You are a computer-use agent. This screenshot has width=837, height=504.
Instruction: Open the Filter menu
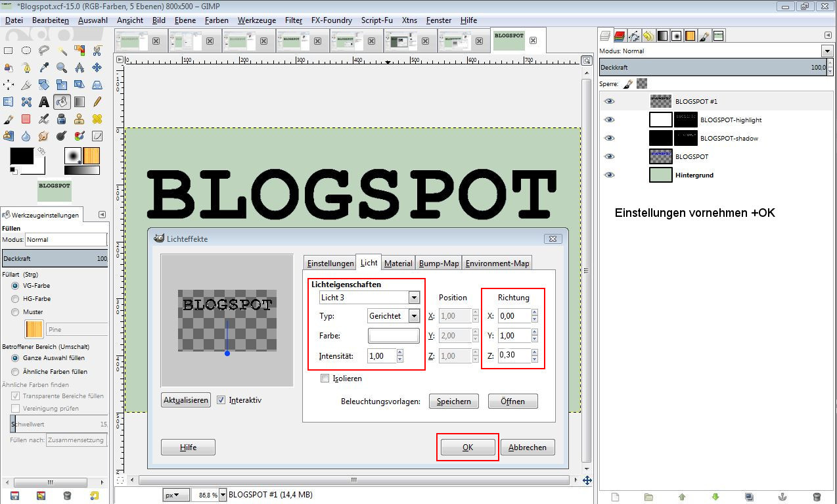click(x=294, y=20)
